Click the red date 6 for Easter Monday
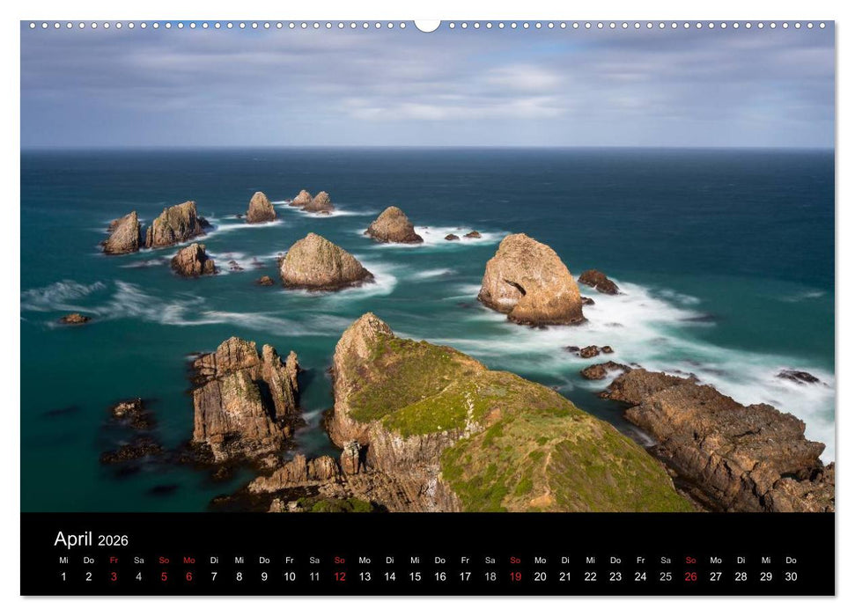855x616 pixels. (188, 576)
